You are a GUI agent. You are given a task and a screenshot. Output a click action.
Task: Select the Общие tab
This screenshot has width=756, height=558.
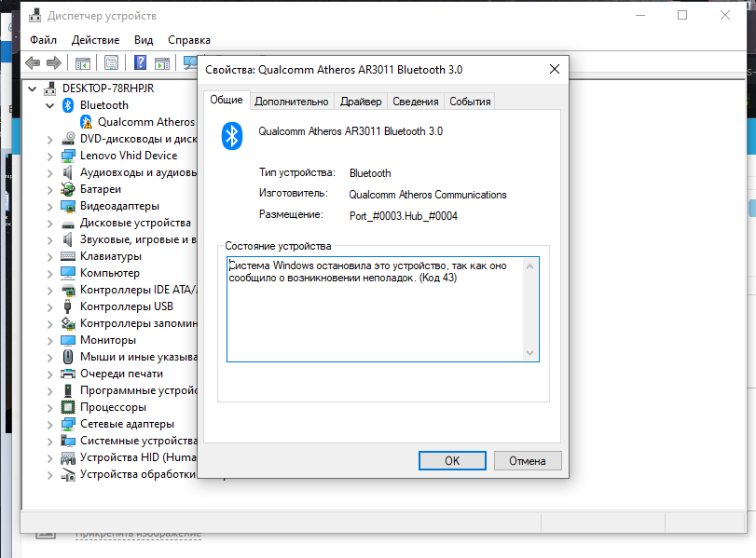(227, 101)
